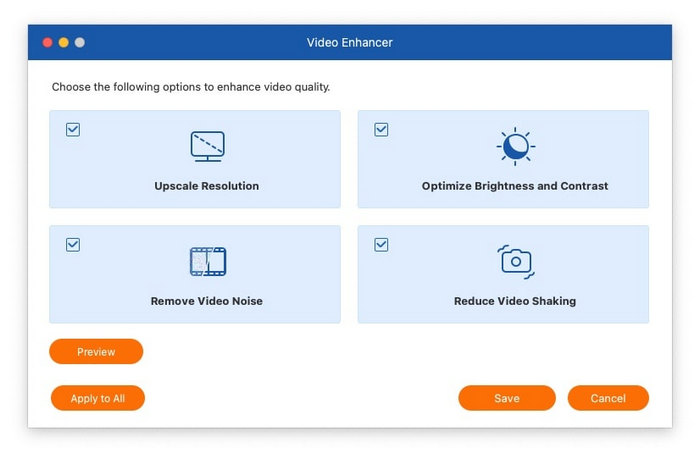The height and width of the screenshot is (459, 700).
Task: Uncheck the Upscale Resolution checkbox
Action: pyautogui.click(x=73, y=130)
